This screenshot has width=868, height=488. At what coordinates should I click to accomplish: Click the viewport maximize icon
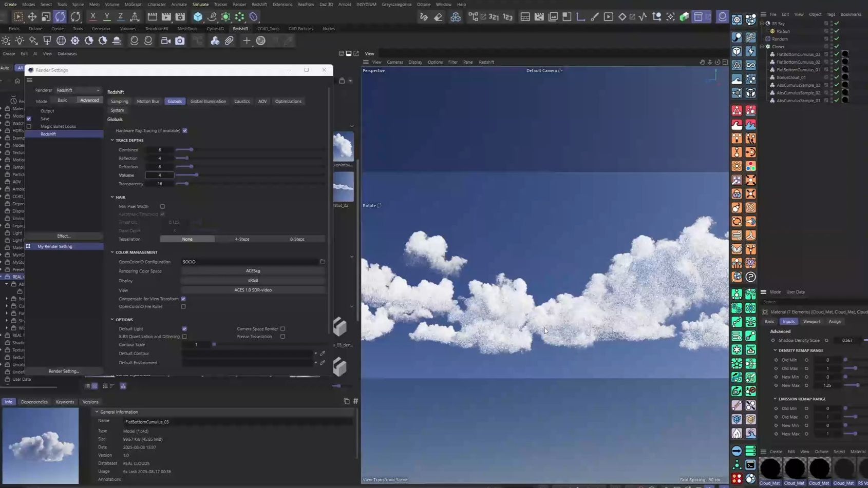pos(725,62)
